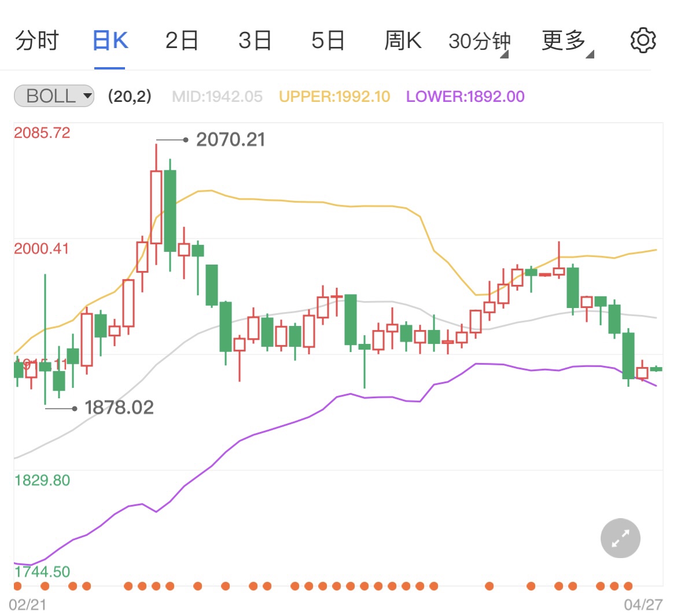Screen dimensions: 677x616
Task: Expand the 30分钟 timeframe dropdown arrow
Action: click(x=505, y=53)
